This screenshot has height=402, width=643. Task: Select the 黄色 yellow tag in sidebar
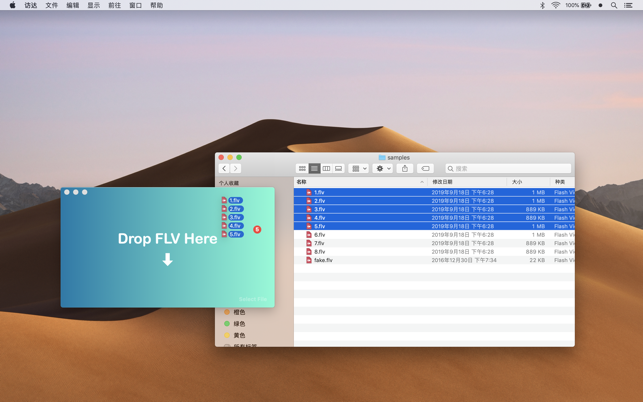pyautogui.click(x=235, y=335)
